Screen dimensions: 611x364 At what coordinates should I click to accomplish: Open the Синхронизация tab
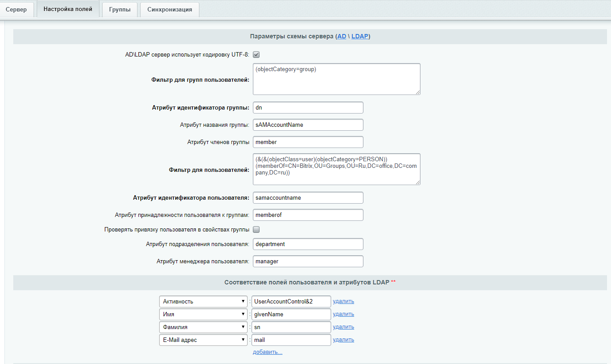point(169,9)
